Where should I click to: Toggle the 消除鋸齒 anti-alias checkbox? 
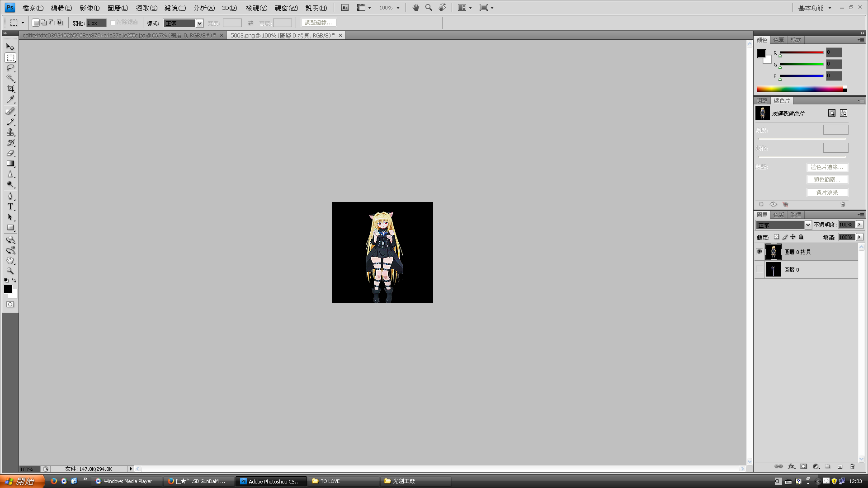113,23
